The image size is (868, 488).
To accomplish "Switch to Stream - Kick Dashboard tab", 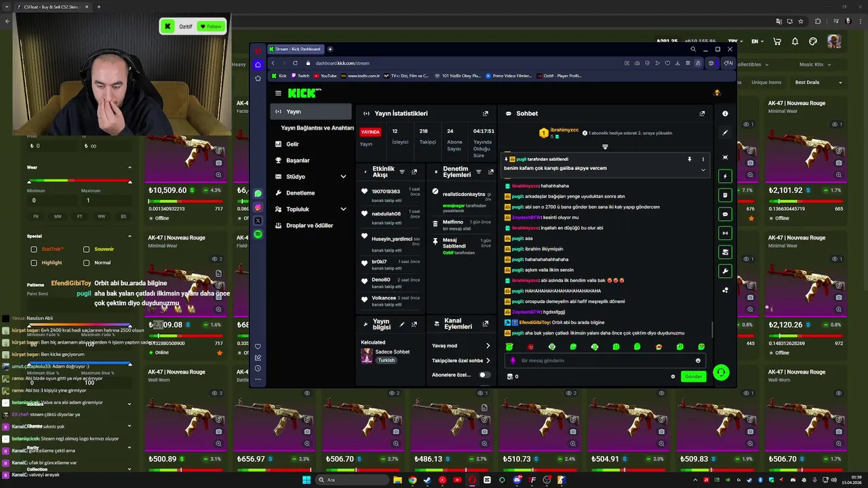I will pos(297,49).
